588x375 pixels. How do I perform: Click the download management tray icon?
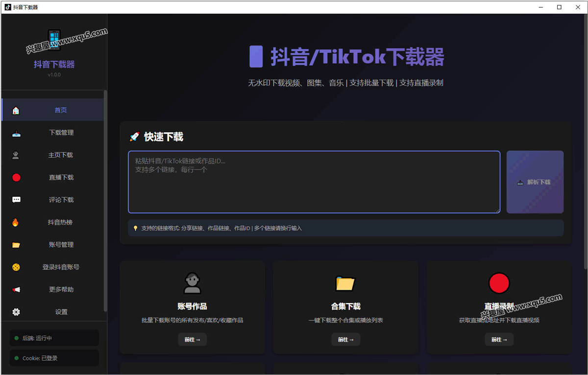click(x=16, y=133)
